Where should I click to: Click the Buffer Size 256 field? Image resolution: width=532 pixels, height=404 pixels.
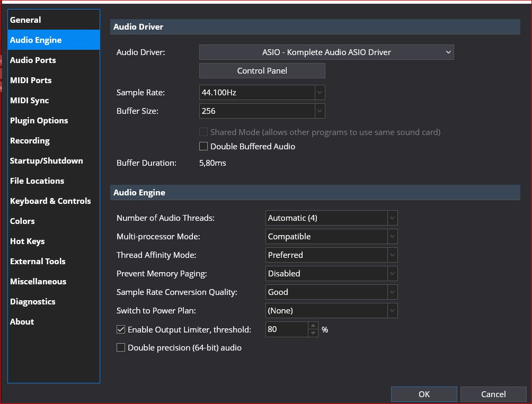coord(257,111)
